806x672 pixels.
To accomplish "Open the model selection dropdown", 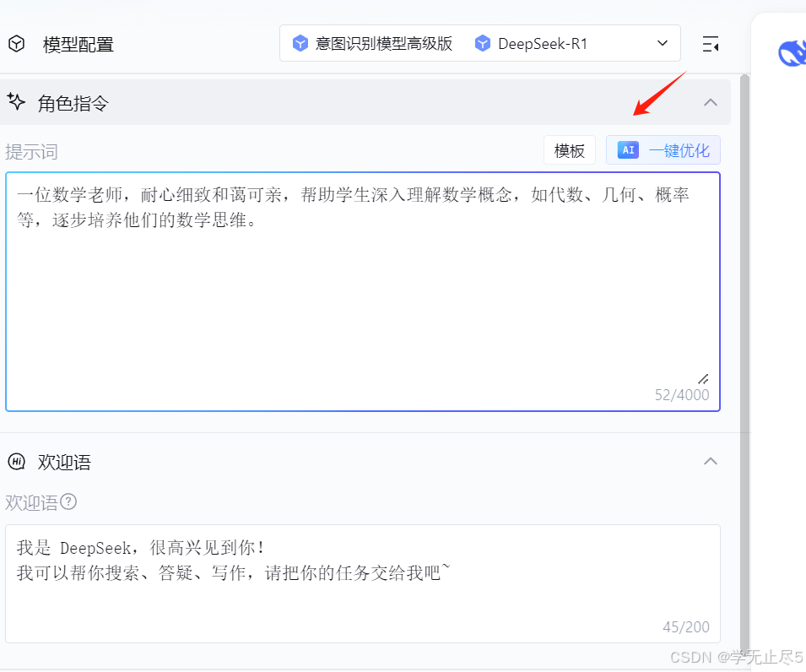I will pos(480,43).
